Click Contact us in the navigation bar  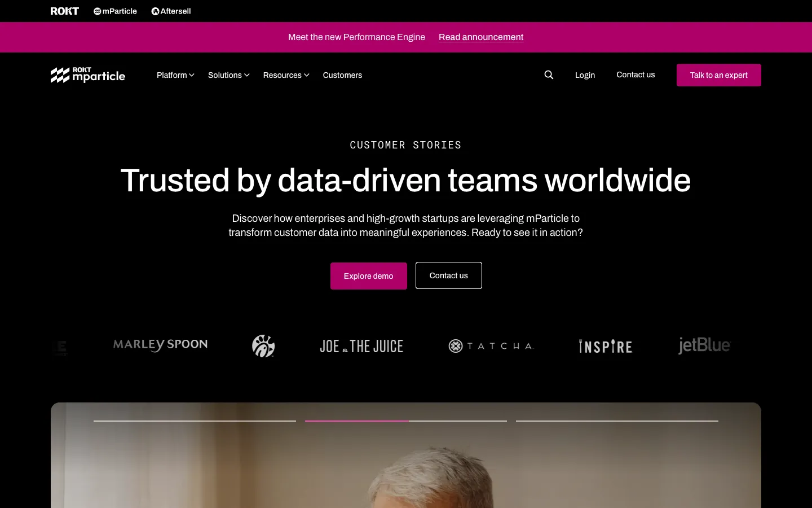click(636, 75)
